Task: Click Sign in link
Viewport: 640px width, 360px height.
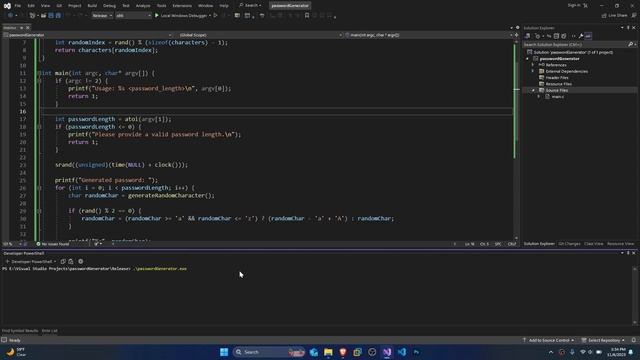Action: pyautogui.click(x=573, y=5)
